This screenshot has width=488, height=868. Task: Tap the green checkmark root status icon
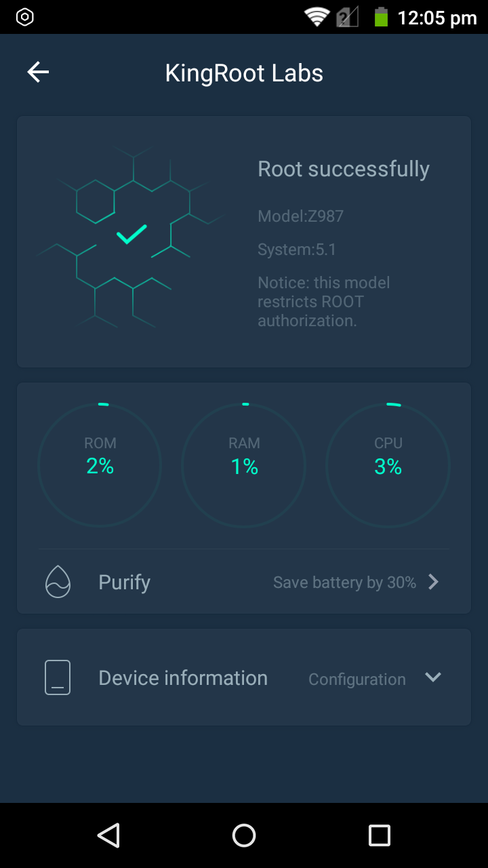(131, 235)
